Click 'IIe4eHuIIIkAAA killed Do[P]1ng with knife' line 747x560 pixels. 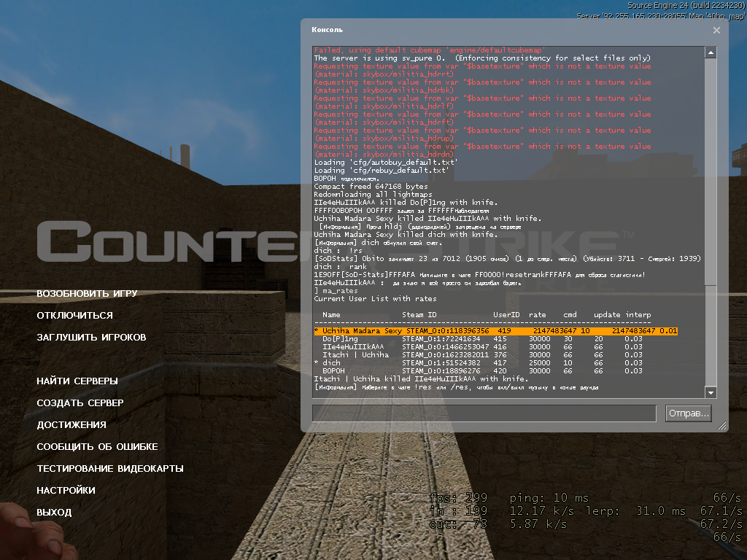[406, 203]
